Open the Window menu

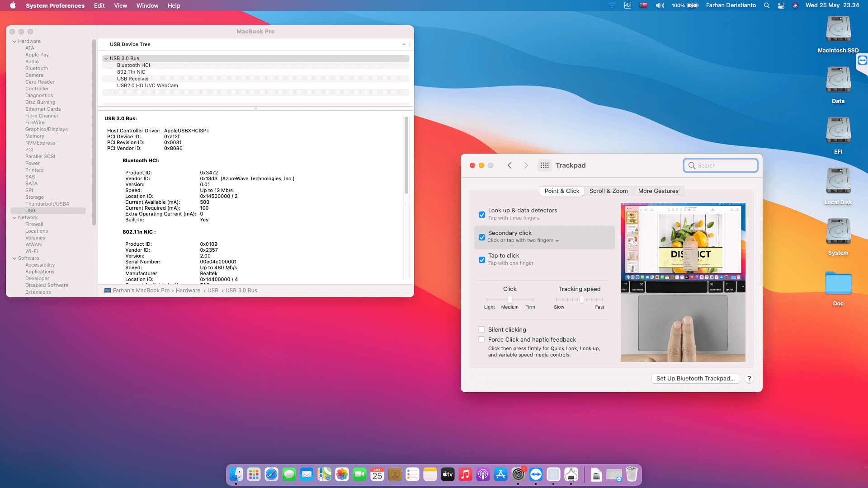point(147,5)
